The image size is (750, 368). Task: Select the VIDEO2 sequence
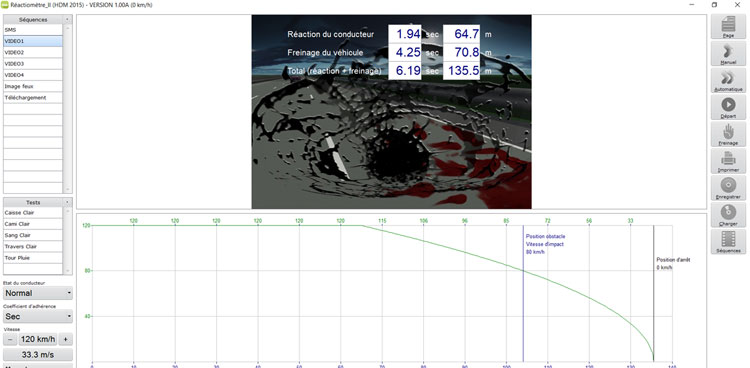[x=33, y=52]
